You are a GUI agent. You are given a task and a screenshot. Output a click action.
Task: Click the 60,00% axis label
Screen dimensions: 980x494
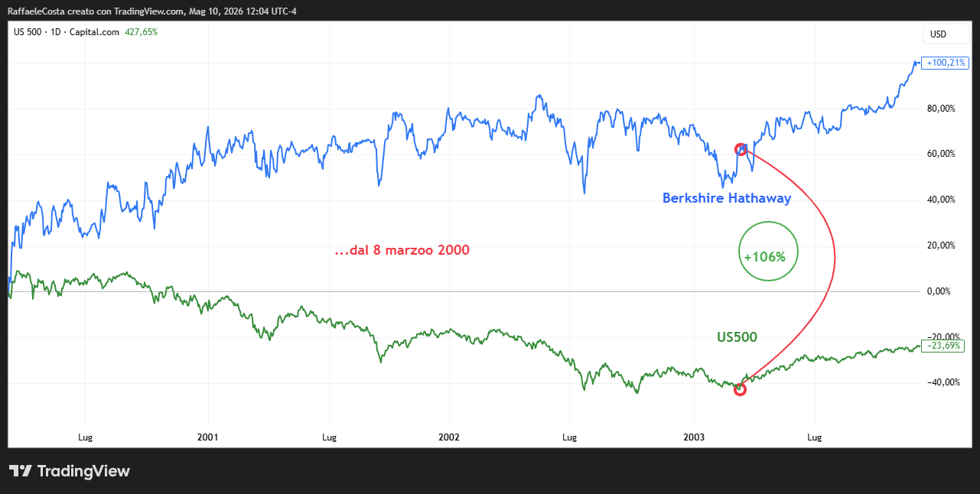(x=941, y=154)
